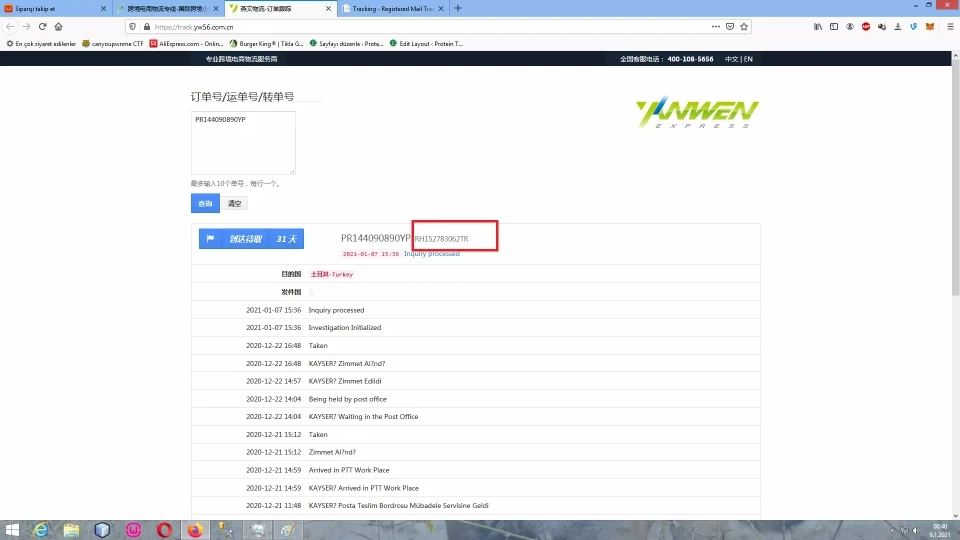Close the Siparişi takip et tab

pyautogui.click(x=103, y=9)
